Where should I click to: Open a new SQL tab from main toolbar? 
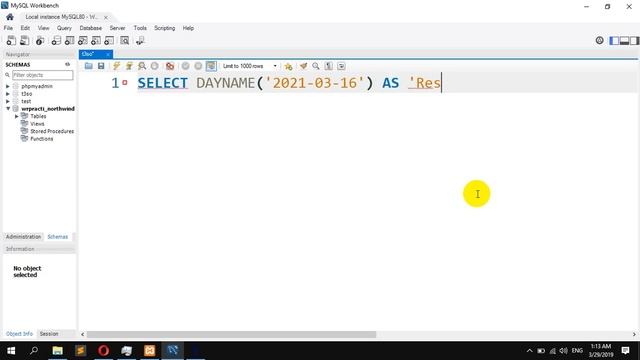tap(11, 40)
